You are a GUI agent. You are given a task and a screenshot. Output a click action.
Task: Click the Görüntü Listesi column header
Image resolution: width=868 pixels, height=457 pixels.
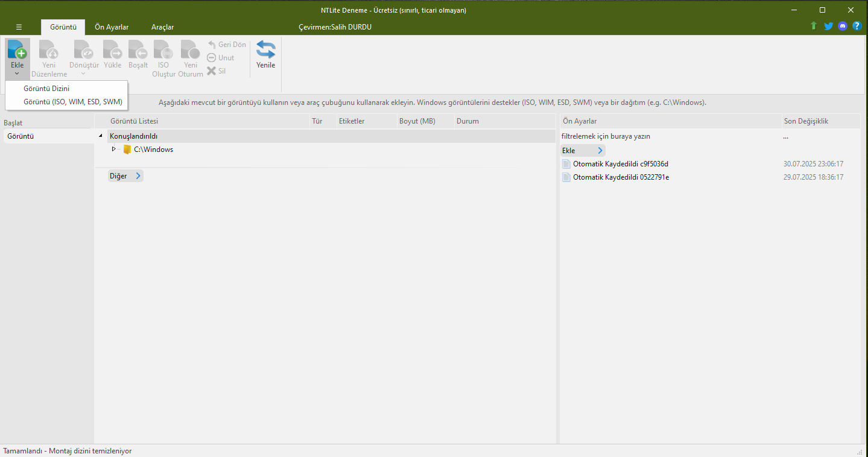tap(202, 121)
